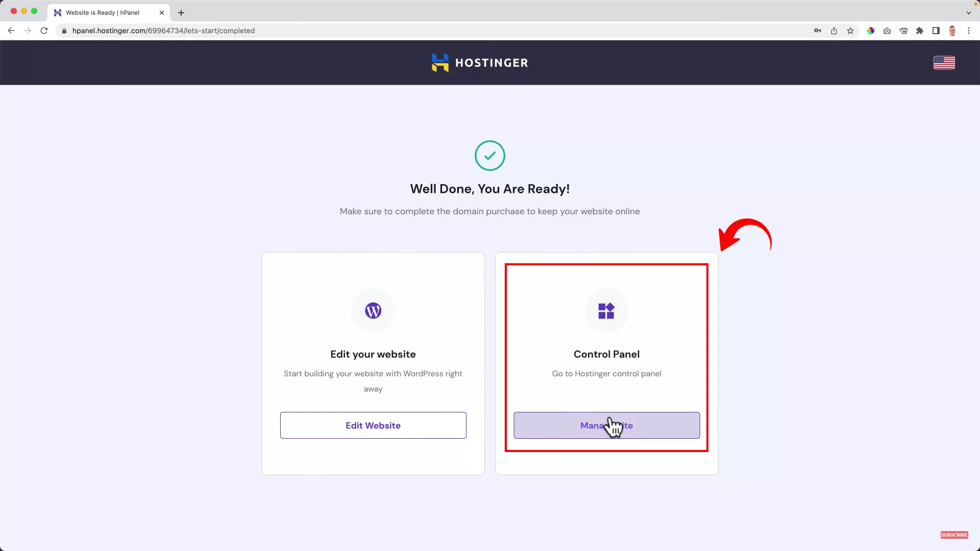Image resolution: width=980 pixels, height=551 pixels.
Task: Open the Hostinger logo on the header
Action: 479,62
